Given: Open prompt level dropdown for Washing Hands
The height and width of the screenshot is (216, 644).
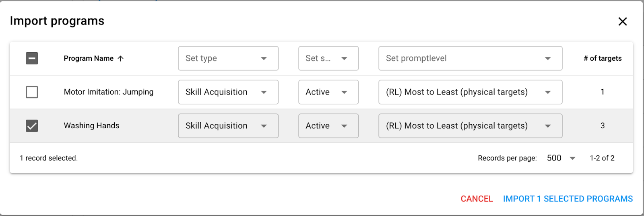Looking at the screenshot, I should [x=470, y=126].
